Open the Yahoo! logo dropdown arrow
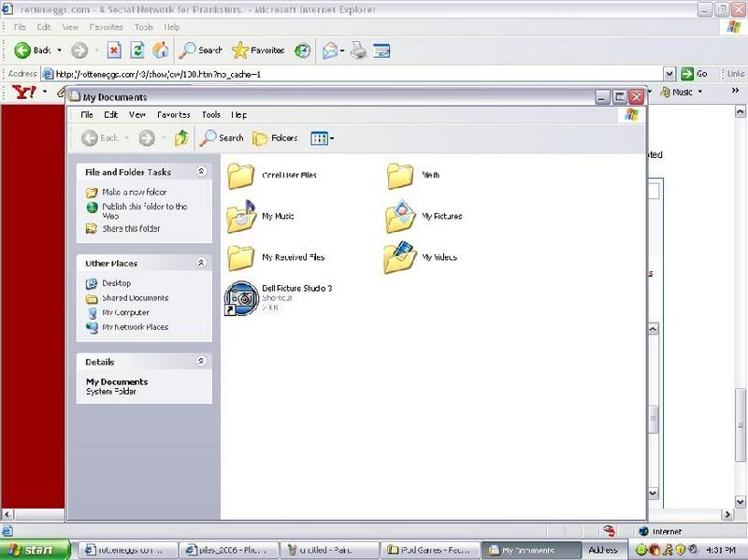Screen dimensions: 748x560 coord(45,91)
